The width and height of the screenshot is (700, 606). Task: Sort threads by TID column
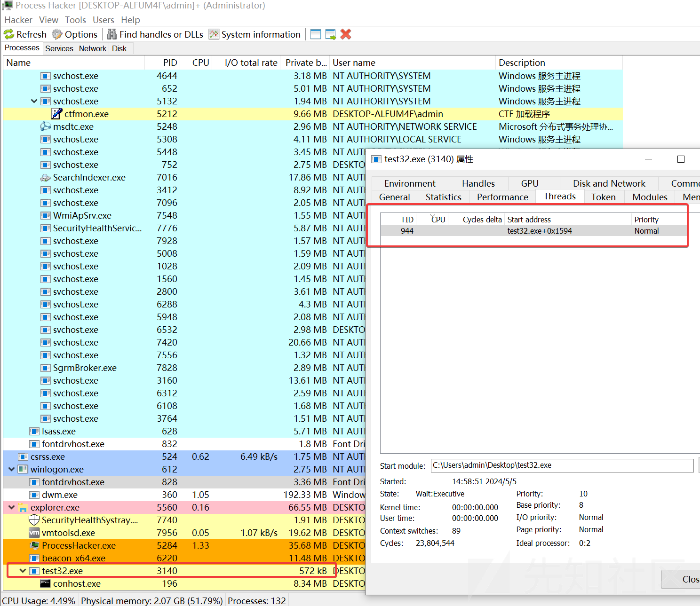pyautogui.click(x=399, y=220)
